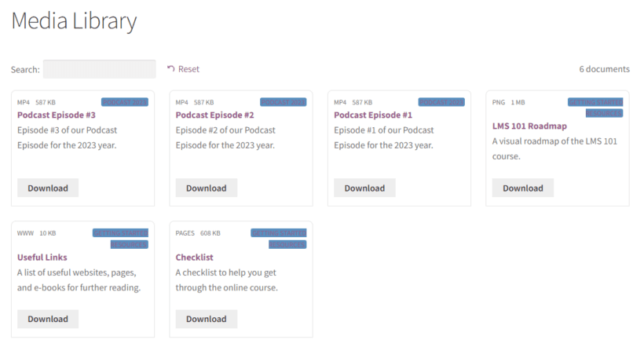Filter by Getting Started tag on Checklist card

tap(279, 233)
